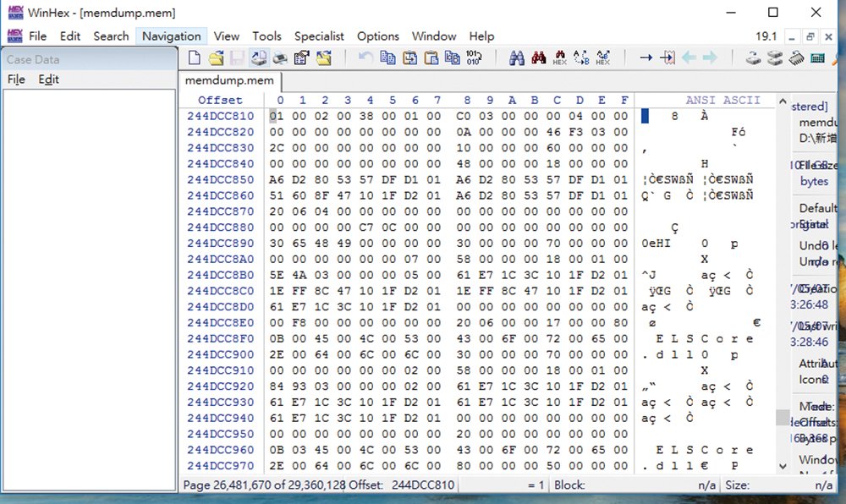Open the Specialist menu
The height and width of the screenshot is (504, 846).
coord(319,36)
